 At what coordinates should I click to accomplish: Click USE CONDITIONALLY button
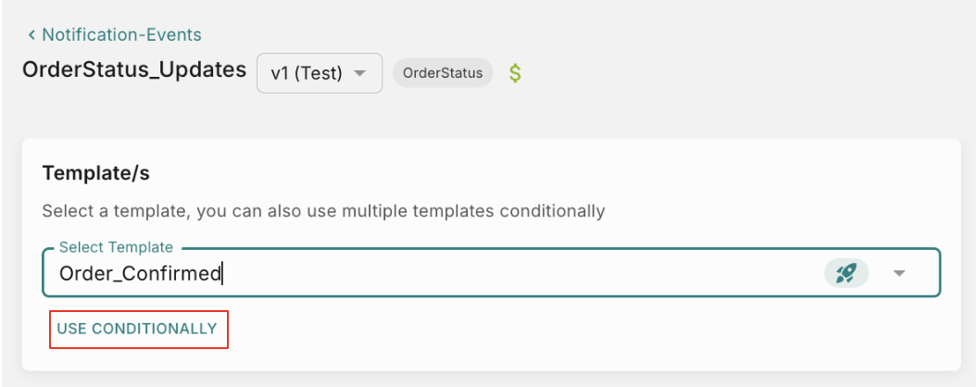click(x=137, y=329)
